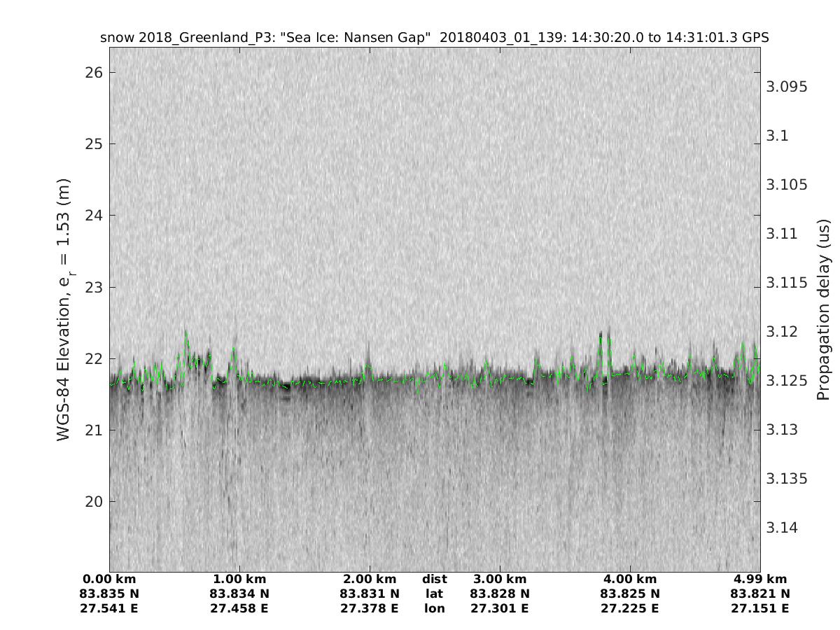Select the 2.00 km distance label
Image resolution: width=840 pixels, height=630 pixels.
370,579
